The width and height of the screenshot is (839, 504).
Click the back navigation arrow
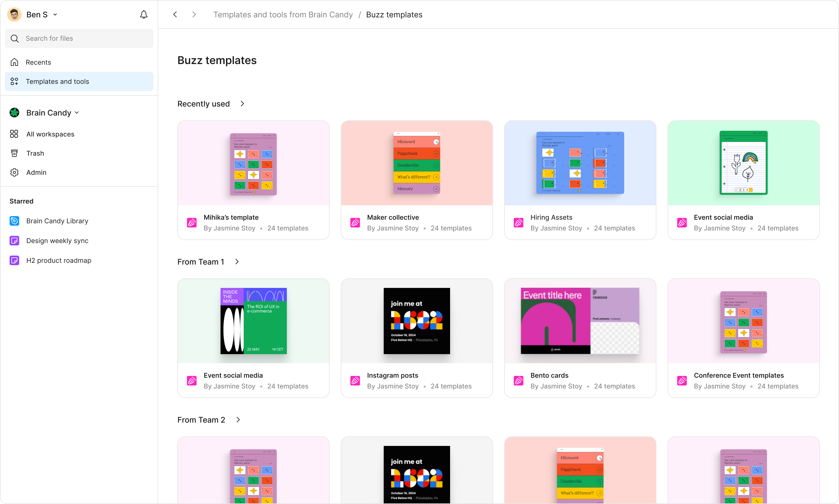[x=175, y=15]
